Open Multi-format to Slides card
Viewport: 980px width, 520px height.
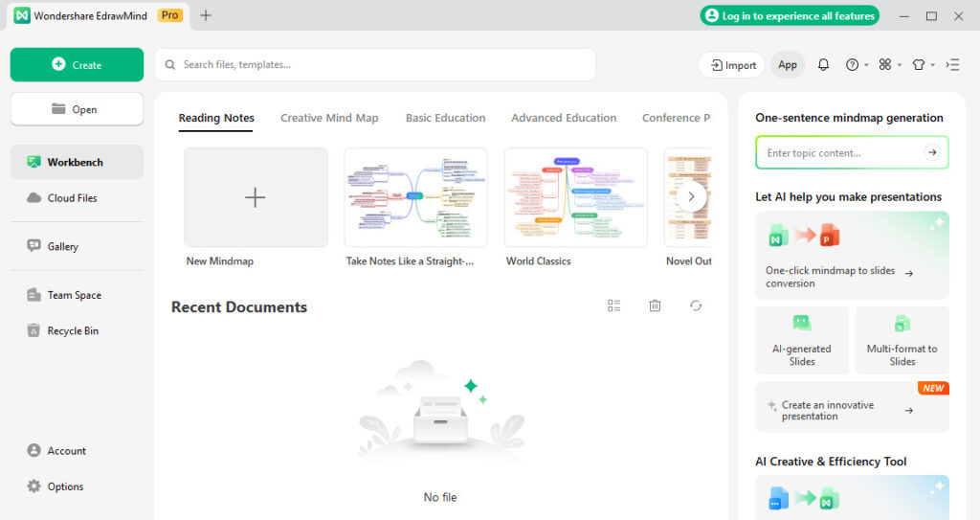[902, 340]
